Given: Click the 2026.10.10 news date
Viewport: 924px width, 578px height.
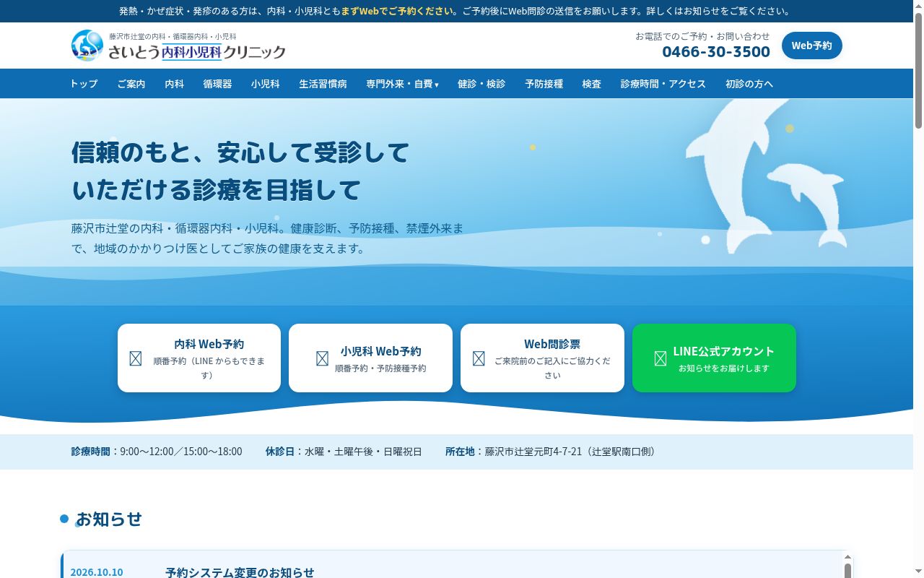Looking at the screenshot, I should pyautogui.click(x=97, y=572).
